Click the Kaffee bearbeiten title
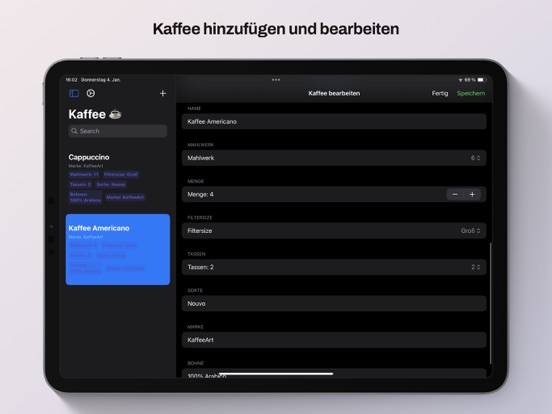The image size is (552, 414). click(334, 93)
